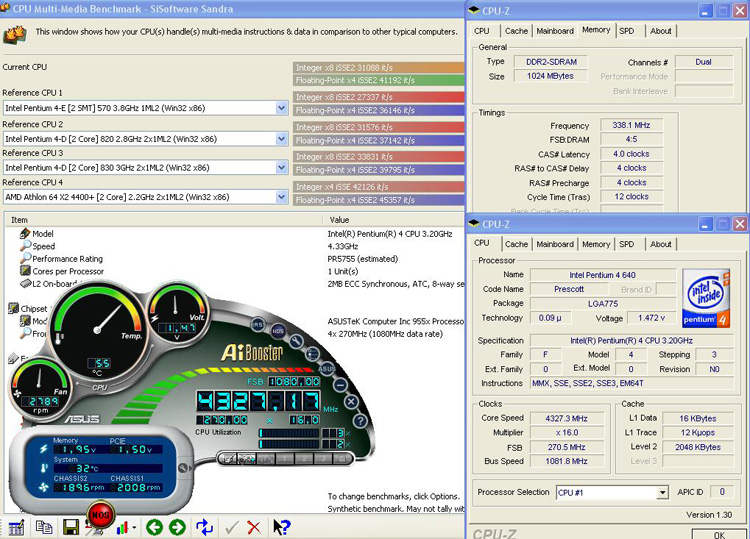This screenshot has height=539, width=750.
Task: Save results with the floppy disk icon
Action: click(x=71, y=528)
